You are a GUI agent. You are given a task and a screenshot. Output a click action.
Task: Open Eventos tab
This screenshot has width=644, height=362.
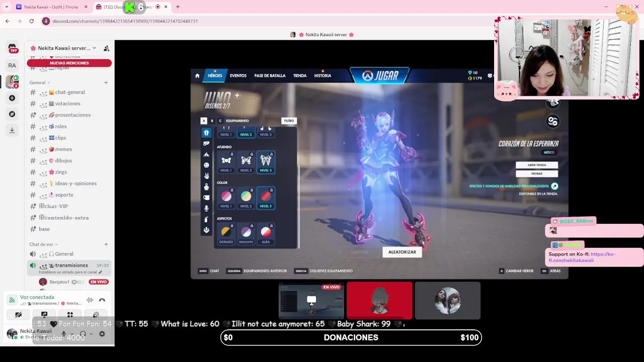(x=238, y=76)
